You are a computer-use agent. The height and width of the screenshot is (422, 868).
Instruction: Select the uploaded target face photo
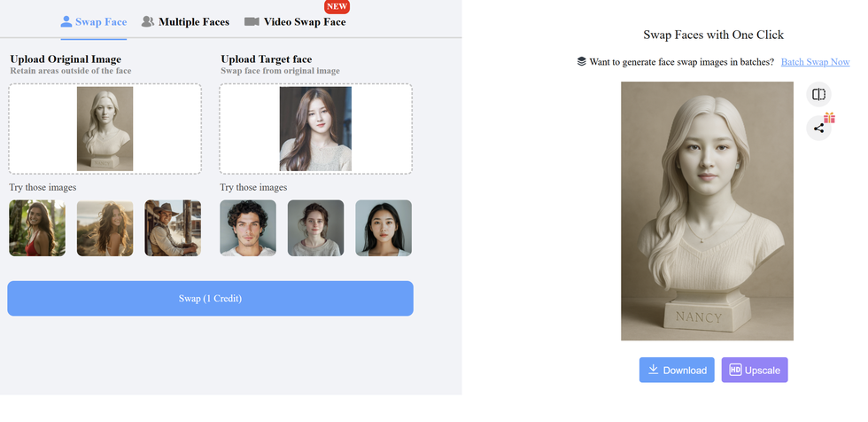[x=315, y=129]
